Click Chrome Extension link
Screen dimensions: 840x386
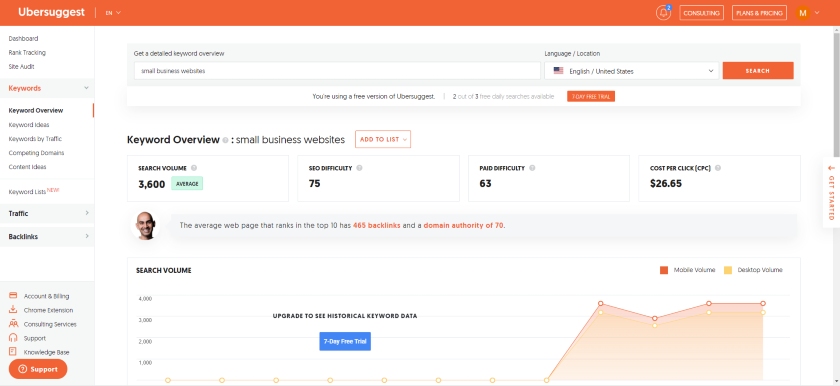click(x=48, y=310)
